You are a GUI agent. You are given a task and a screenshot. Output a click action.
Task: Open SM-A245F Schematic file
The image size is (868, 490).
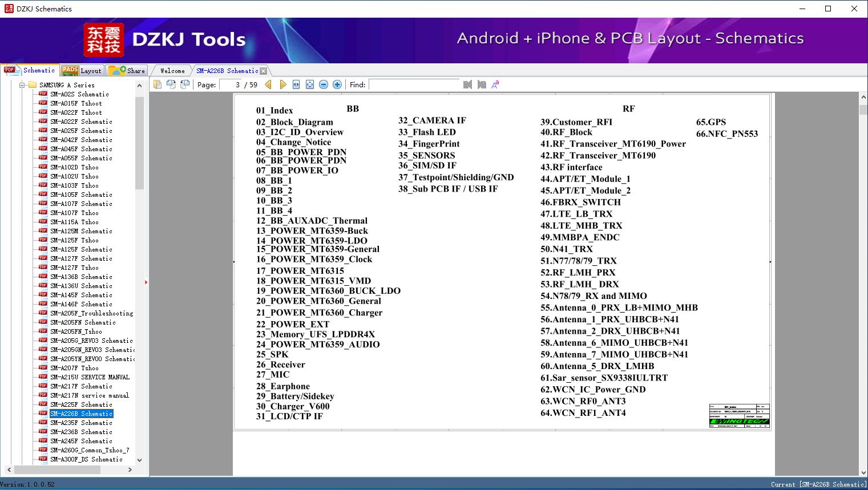coord(81,441)
